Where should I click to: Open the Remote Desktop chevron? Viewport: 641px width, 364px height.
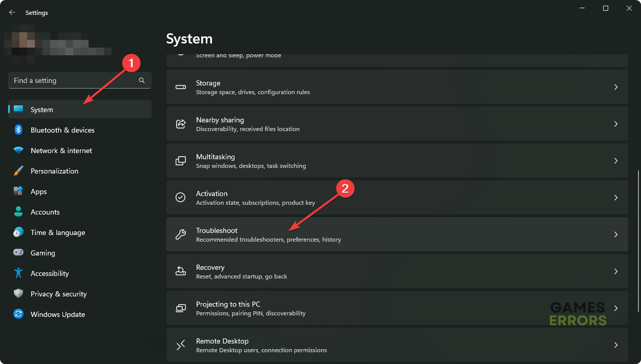(616, 345)
